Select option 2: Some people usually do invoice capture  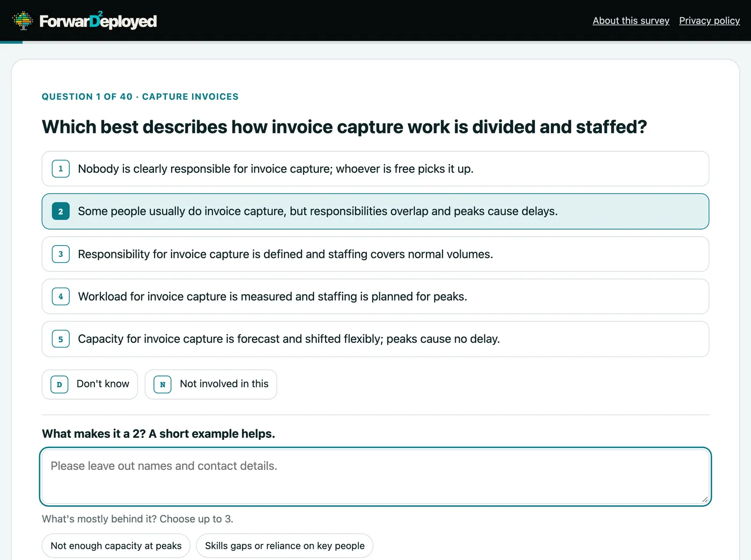(x=376, y=211)
